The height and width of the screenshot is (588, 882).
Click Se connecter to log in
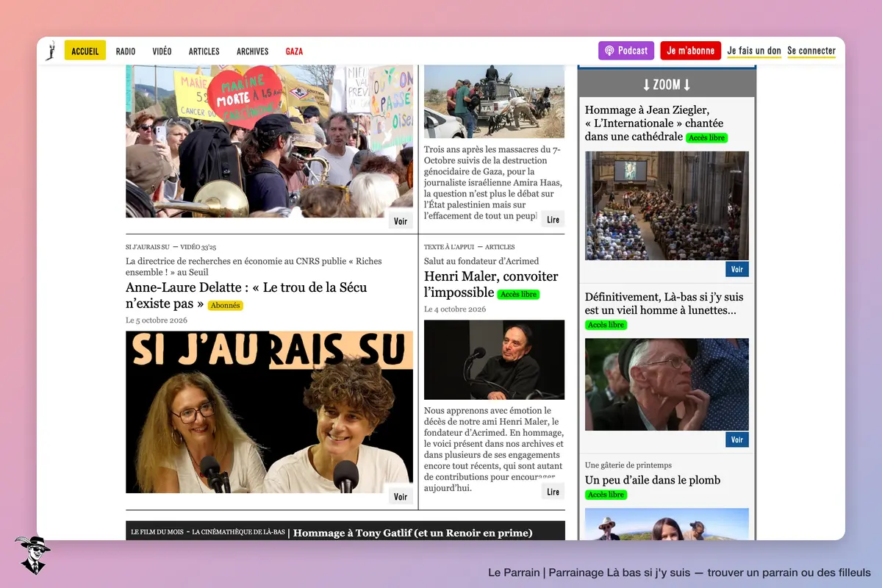coord(811,51)
